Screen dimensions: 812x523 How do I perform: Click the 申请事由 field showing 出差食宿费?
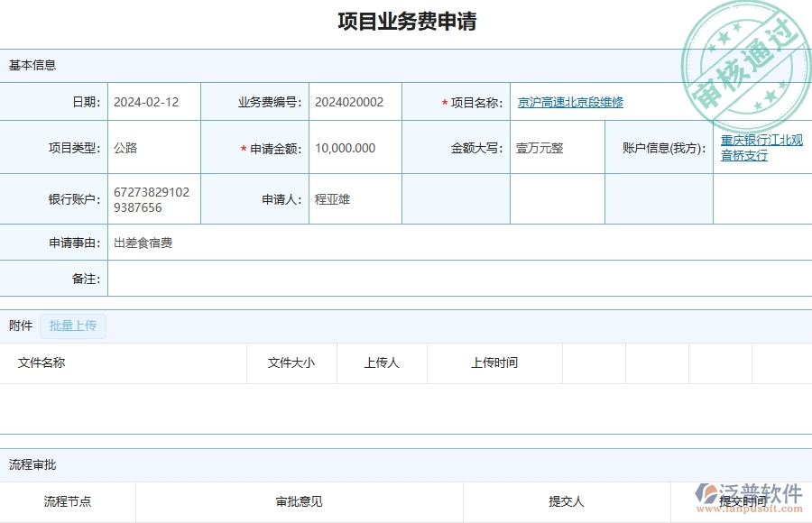(144, 243)
